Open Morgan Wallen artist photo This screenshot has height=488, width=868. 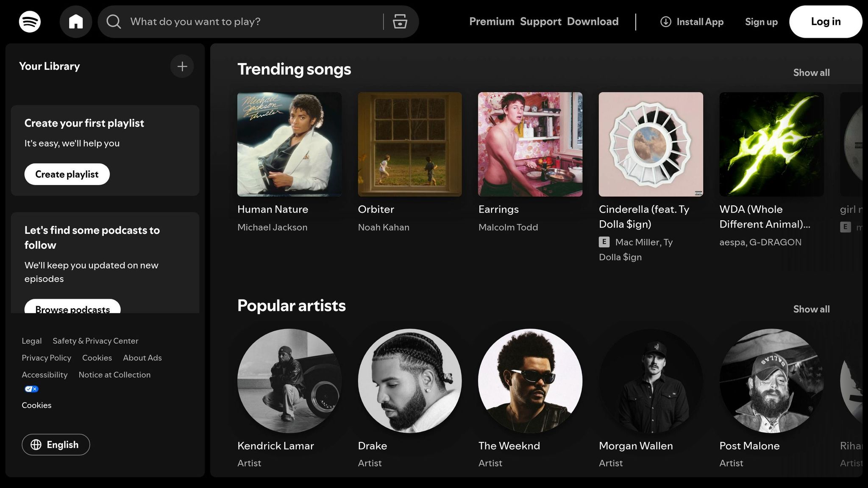coord(651,381)
